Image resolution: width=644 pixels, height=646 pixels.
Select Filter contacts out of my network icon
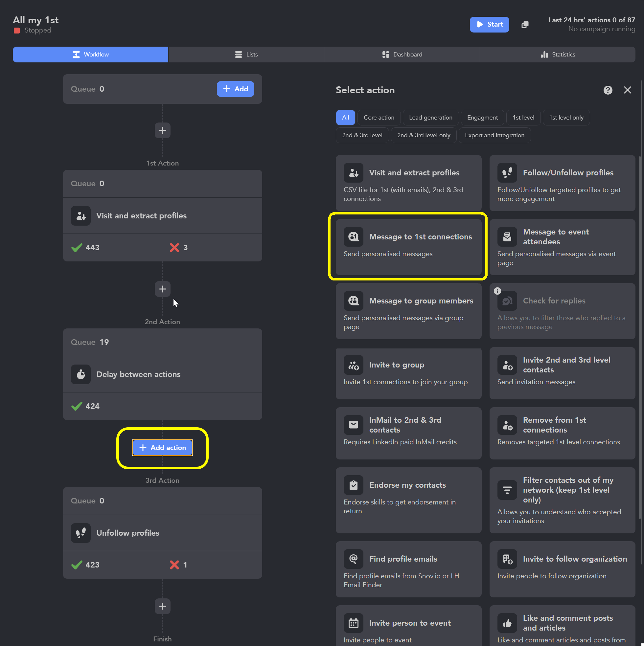click(x=507, y=490)
